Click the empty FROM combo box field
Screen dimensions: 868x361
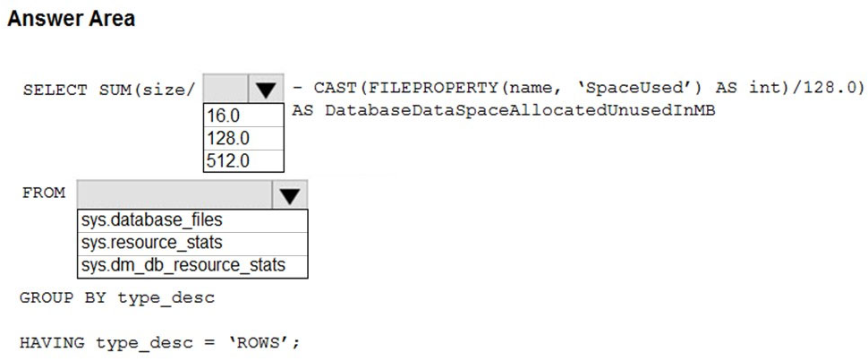(x=174, y=194)
